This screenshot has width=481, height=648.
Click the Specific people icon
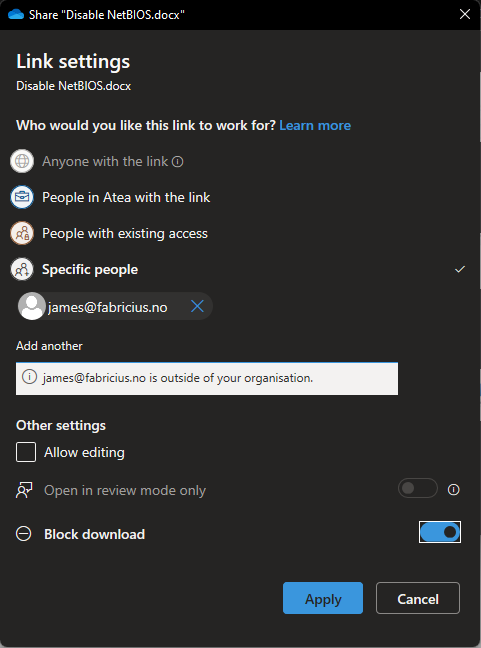pyautogui.click(x=22, y=269)
